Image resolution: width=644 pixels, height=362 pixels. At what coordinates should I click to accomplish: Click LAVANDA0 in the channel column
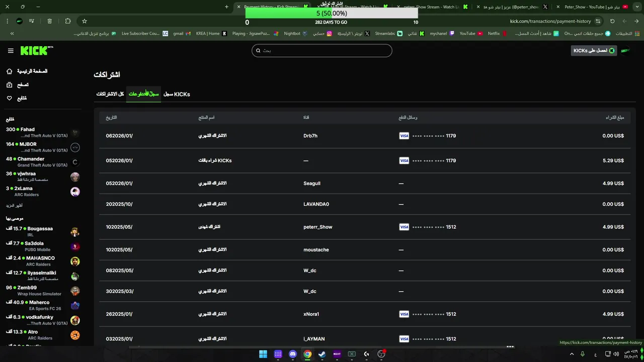tap(316, 204)
